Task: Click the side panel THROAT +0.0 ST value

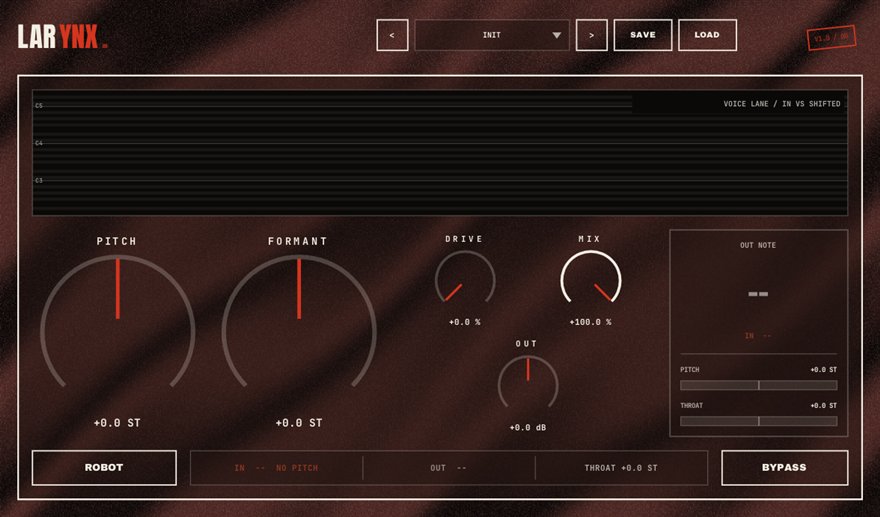Action: pyautogui.click(x=824, y=406)
